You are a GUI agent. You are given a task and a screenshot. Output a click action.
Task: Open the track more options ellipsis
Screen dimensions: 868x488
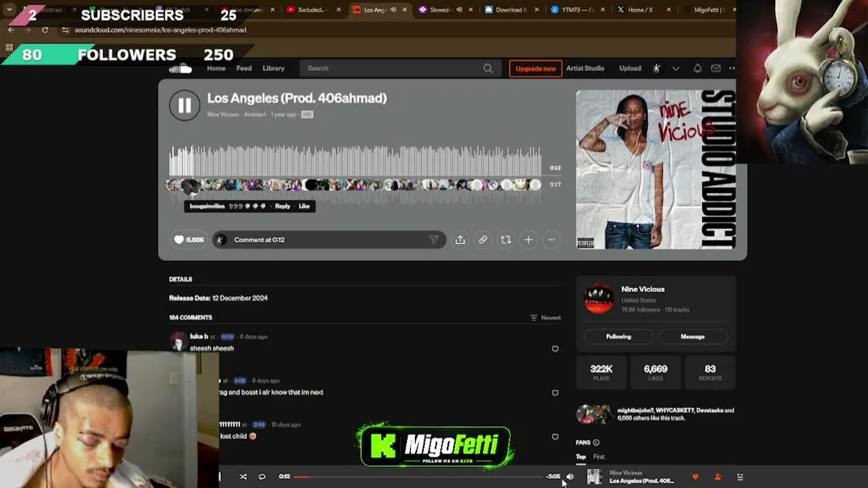click(551, 240)
